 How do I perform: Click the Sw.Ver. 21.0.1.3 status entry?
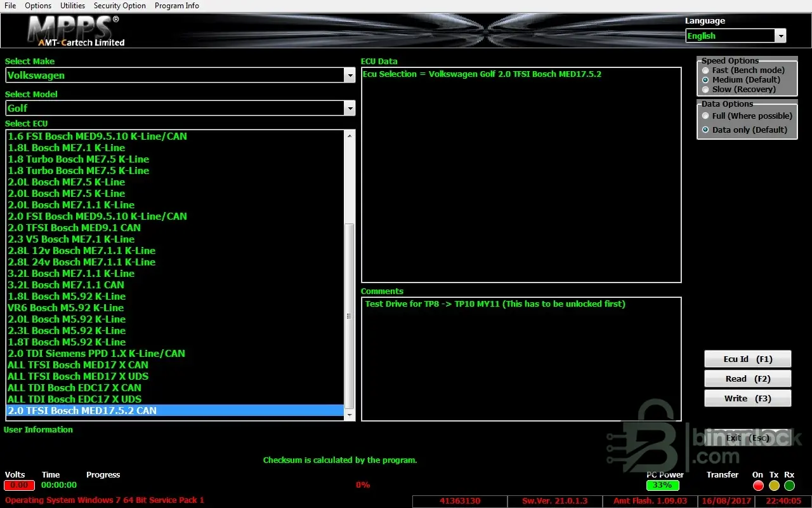click(555, 502)
